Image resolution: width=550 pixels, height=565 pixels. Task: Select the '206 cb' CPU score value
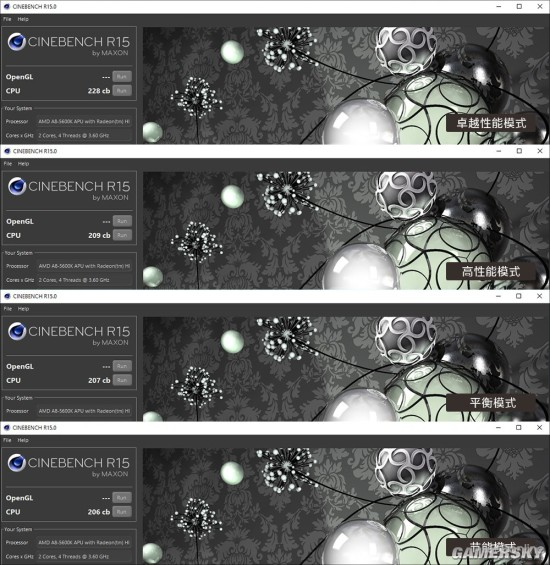(99, 512)
